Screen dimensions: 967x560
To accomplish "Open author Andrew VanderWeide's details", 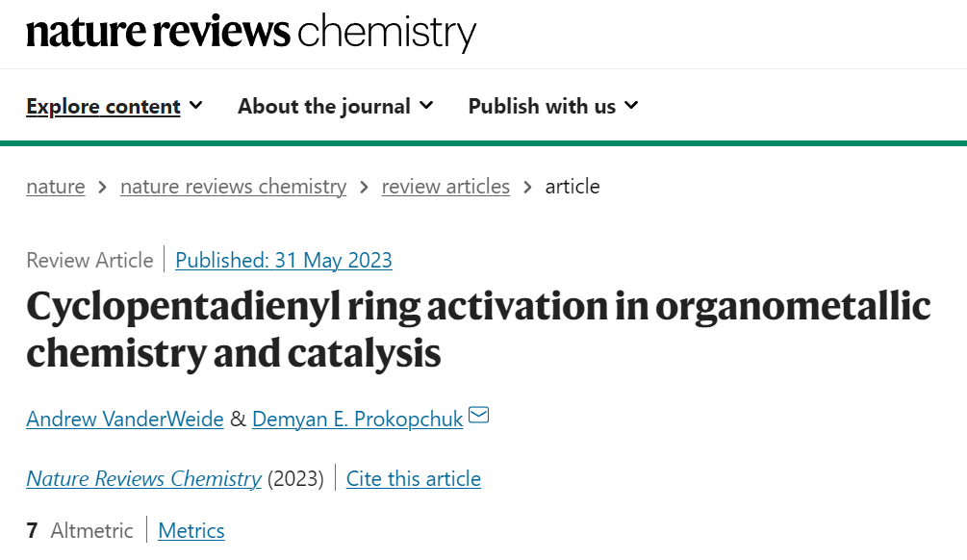I will (x=124, y=420).
